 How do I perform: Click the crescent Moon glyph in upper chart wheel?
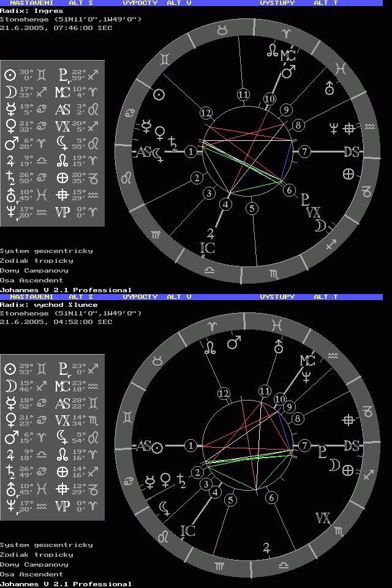pos(320,226)
